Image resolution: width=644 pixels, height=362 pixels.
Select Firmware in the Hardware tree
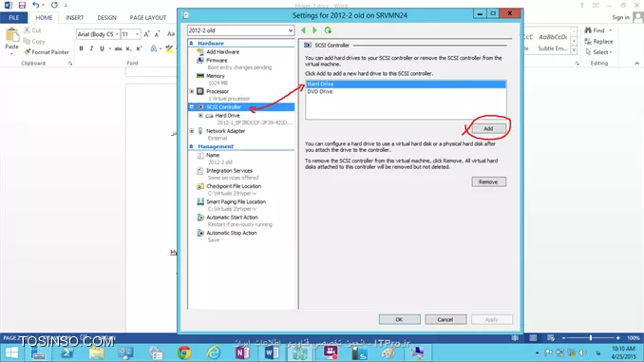pyautogui.click(x=217, y=61)
